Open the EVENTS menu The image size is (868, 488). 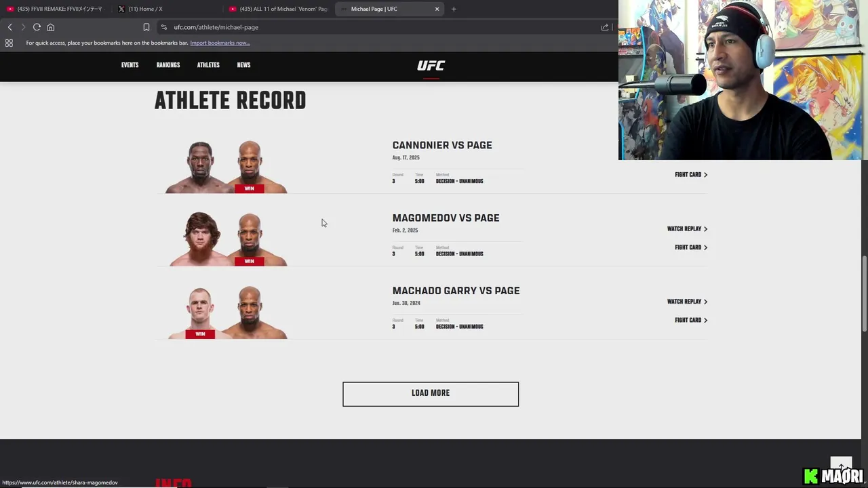[x=130, y=65]
